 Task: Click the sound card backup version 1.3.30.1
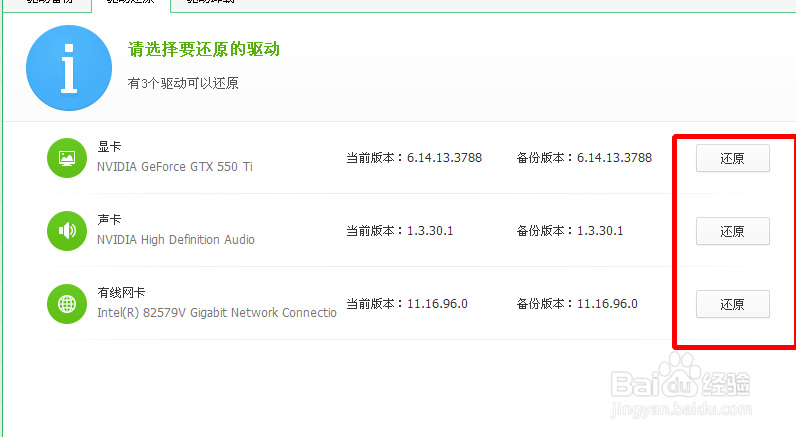click(x=599, y=231)
